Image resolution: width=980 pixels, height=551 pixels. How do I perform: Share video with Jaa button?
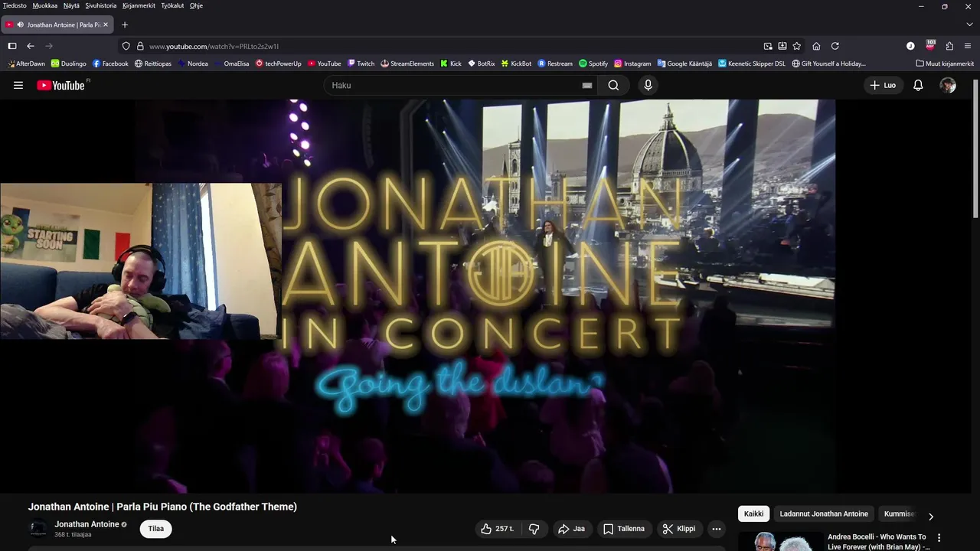(x=571, y=529)
